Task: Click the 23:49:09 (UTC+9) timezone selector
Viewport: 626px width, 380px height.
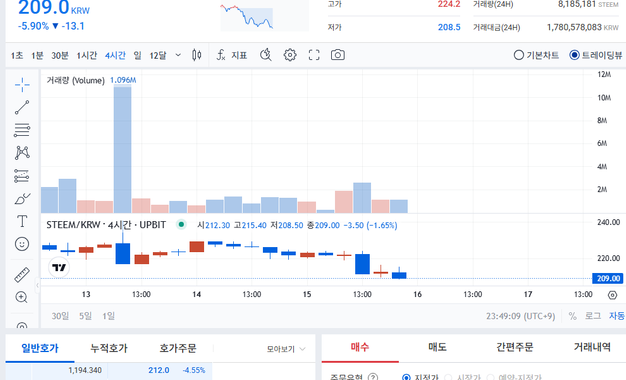Action: tap(521, 316)
